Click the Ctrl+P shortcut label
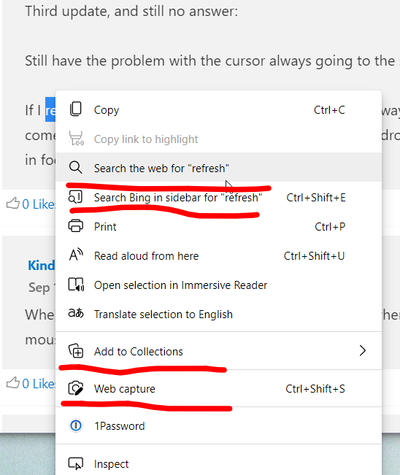 tap(330, 227)
